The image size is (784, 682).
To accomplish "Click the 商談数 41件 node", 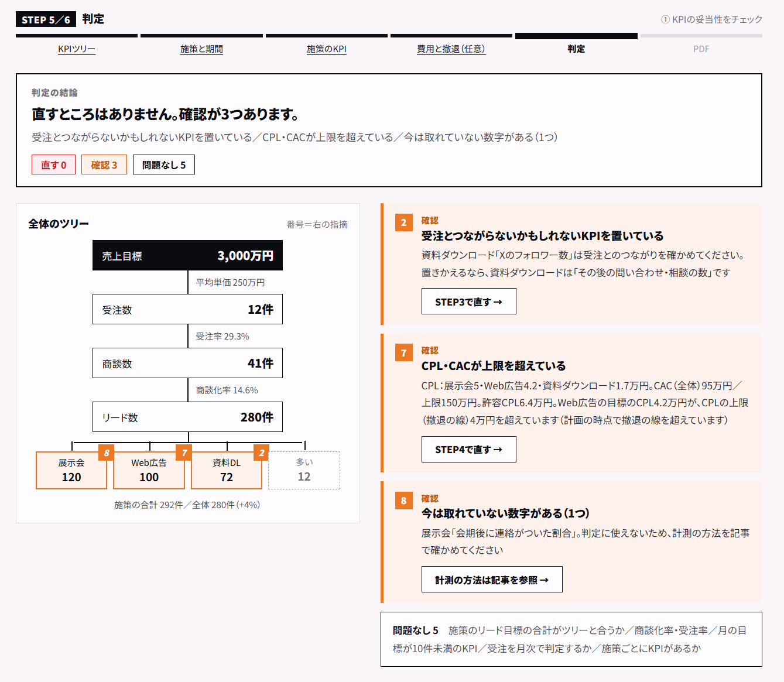I will 187,363.
